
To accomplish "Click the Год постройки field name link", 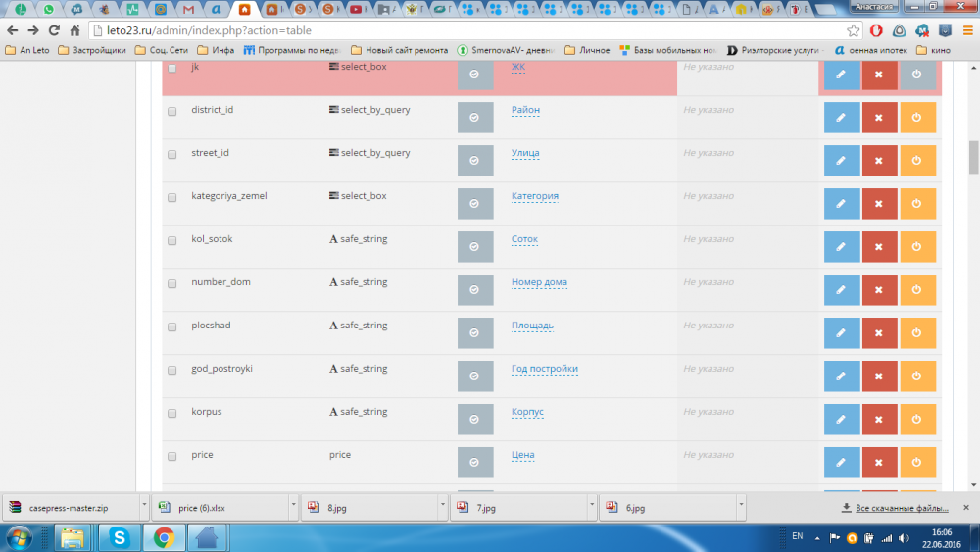I will (x=544, y=369).
